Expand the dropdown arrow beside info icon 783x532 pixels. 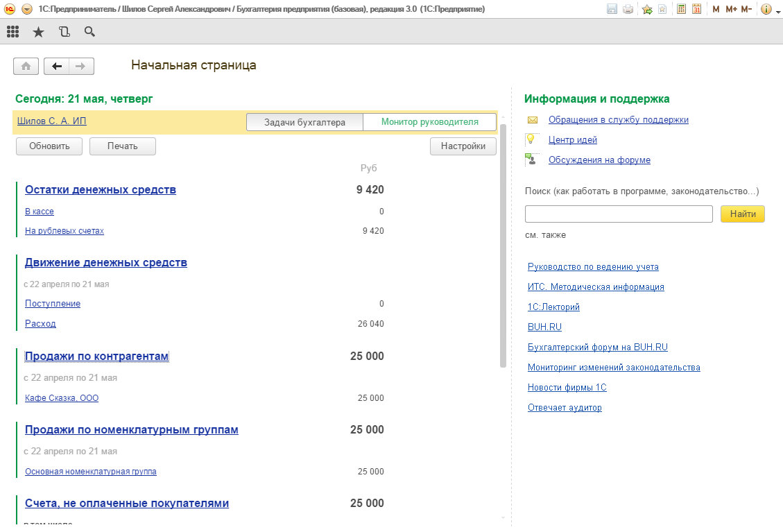pyautogui.click(x=777, y=9)
